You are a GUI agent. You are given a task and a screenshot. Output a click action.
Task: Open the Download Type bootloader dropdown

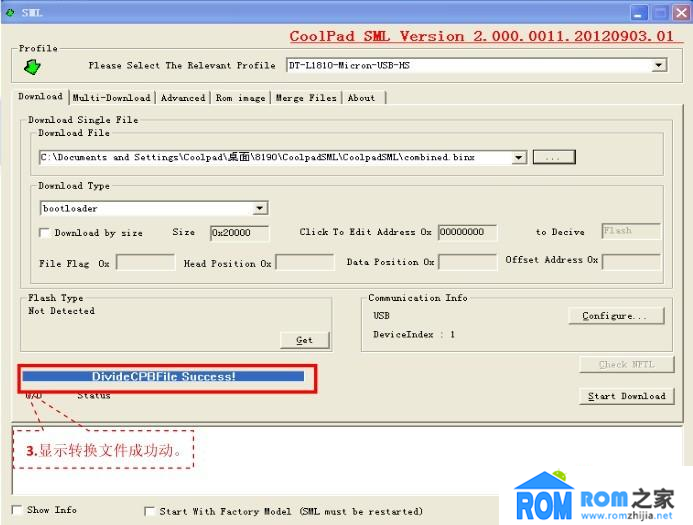click(x=260, y=208)
